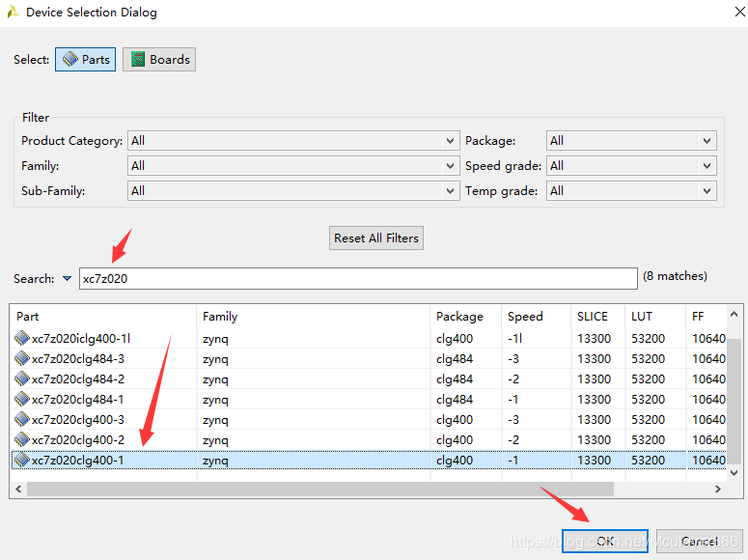748x560 pixels.
Task: Select part xc7z020clg400-1
Action: click(78, 461)
